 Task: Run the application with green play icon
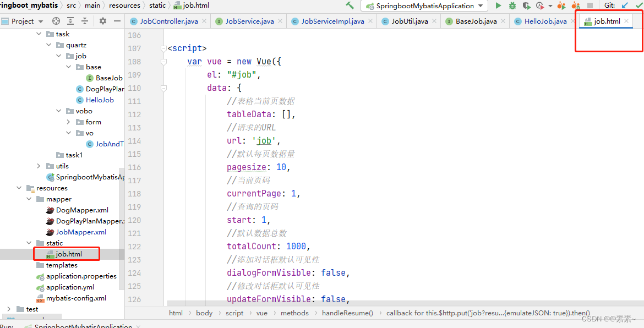498,6
